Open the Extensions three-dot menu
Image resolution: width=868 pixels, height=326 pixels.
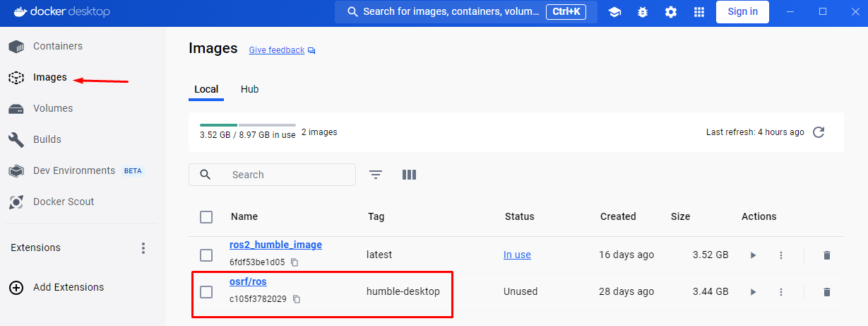(x=143, y=248)
